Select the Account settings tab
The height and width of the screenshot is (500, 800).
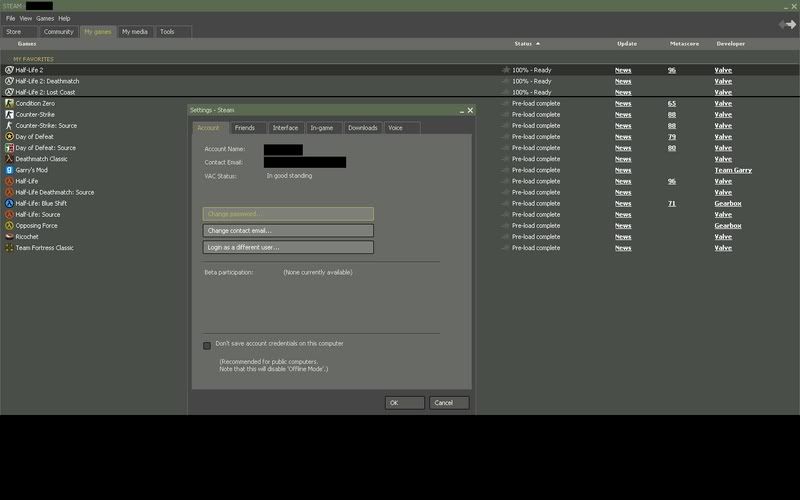(x=210, y=128)
